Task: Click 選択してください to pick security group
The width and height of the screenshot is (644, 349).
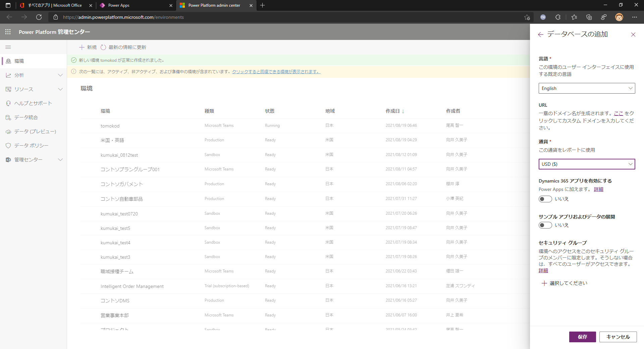Action: pyautogui.click(x=565, y=283)
